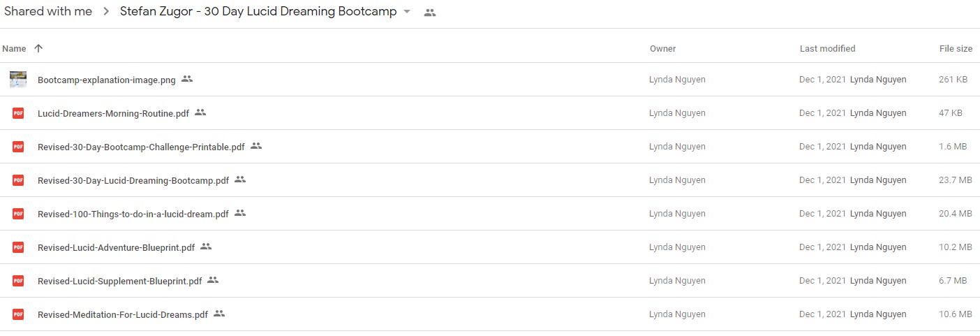Click PDF icon of Lucid-Dreamers-Morning-Routine.pdf
The image size is (980, 336).
tap(18, 113)
